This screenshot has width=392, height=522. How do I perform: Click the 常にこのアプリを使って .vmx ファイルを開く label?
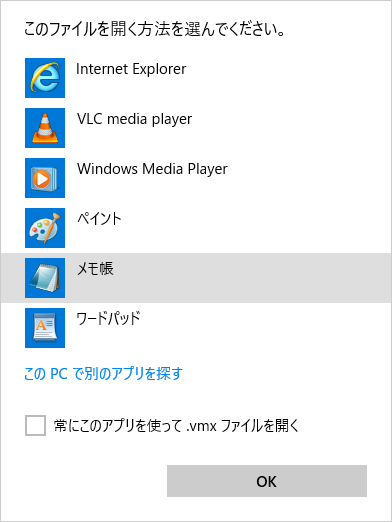click(176, 426)
